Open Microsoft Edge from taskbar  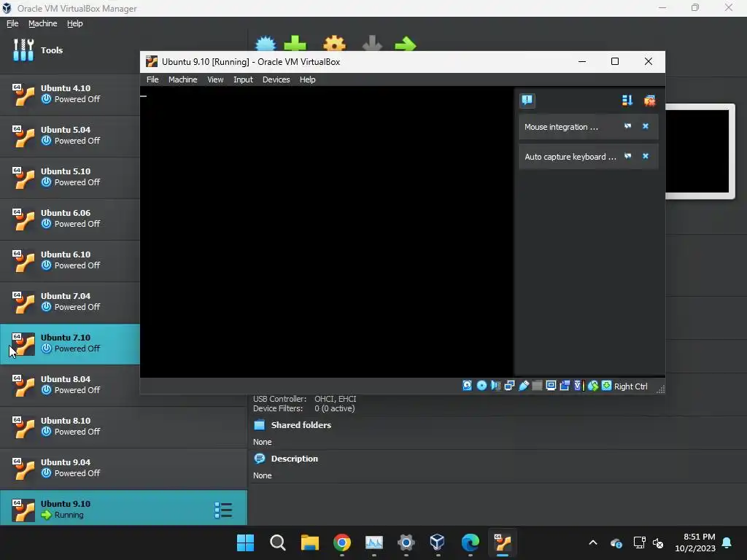tap(470, 542)
